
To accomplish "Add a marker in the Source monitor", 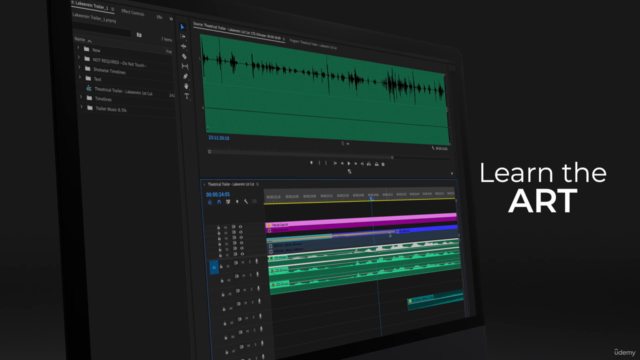I will click(x=311, y=162).
